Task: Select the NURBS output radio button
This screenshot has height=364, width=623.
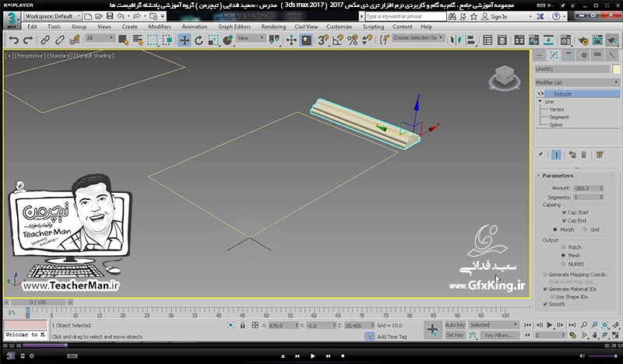Action: tap(563, 264)
